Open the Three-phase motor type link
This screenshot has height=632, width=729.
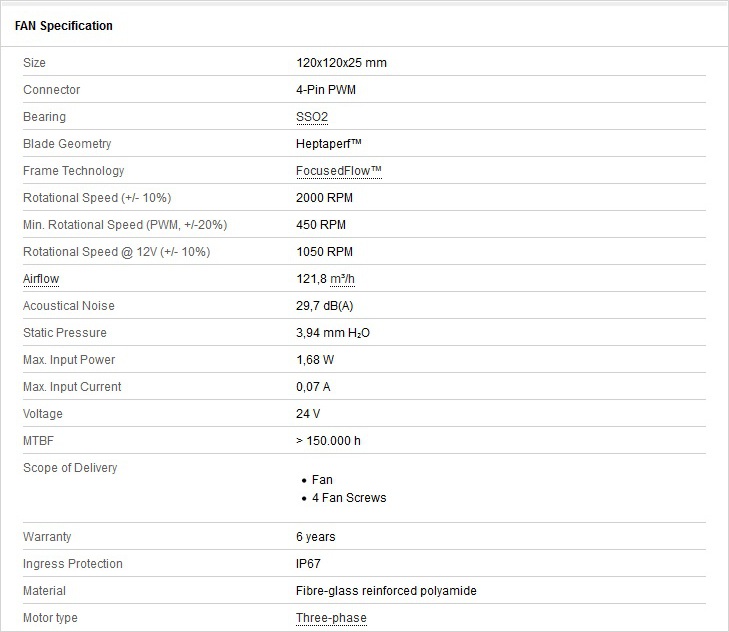[x=331, y=618]
